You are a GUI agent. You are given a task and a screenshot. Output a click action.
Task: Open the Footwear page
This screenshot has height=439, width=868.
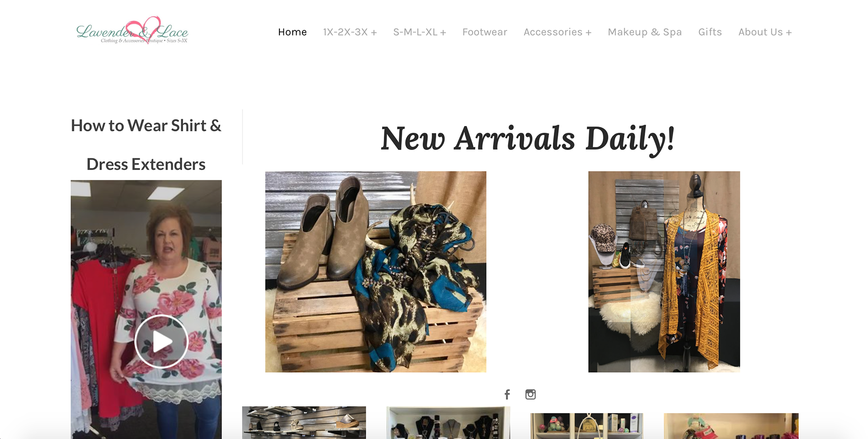[485, 32]
